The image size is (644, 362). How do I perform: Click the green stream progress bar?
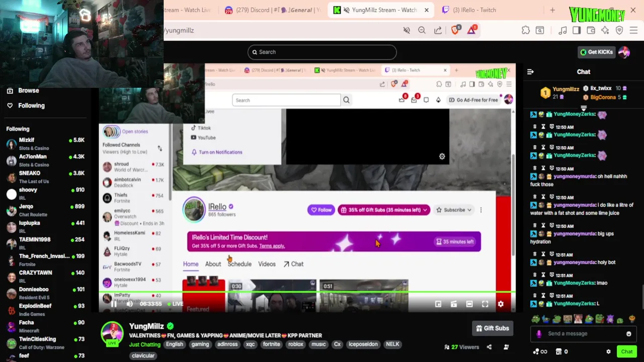[307, 292]
